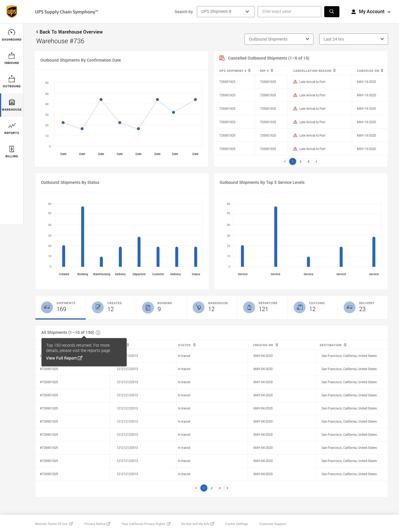399x532 pixels.
Task: Open Your California Privacy Rights link
Action: pos(146,524)
